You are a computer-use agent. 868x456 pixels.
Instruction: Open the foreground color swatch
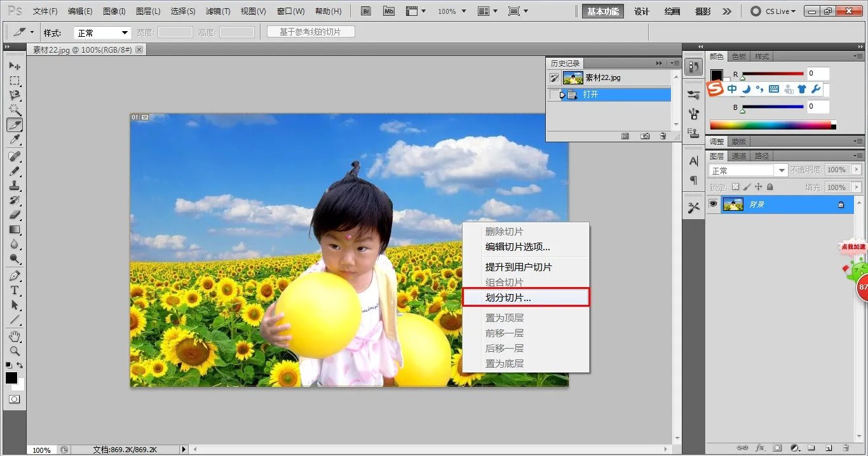click(11, 379)
